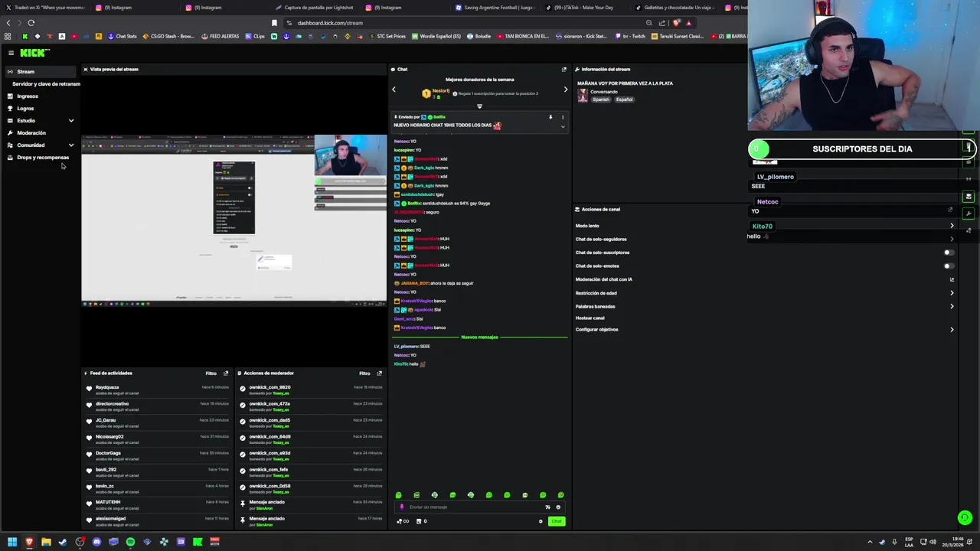980x551 pixels.
Task: Open Moderación in the sidebar
Action: [31, 133]
